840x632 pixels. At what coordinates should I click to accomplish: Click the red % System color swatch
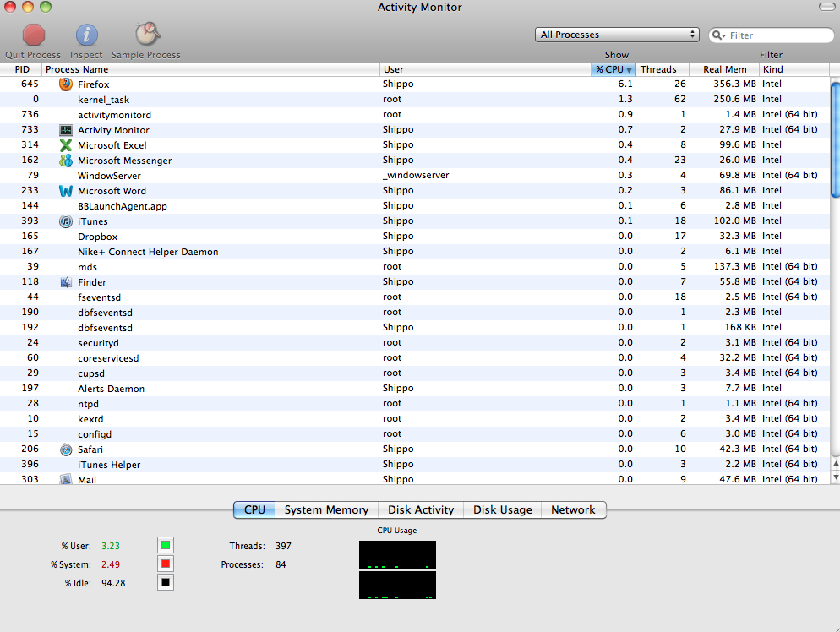click(x=166, y=564)
